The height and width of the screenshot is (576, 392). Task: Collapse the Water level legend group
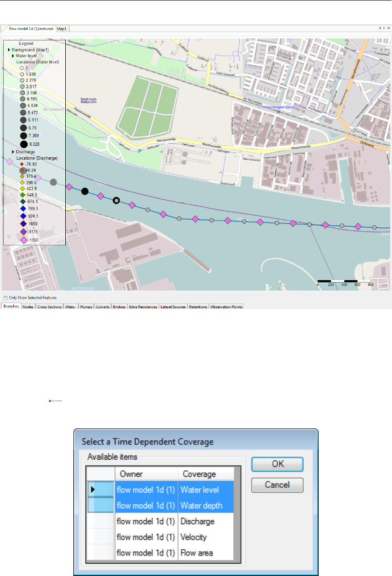click(x=13, y=56)
